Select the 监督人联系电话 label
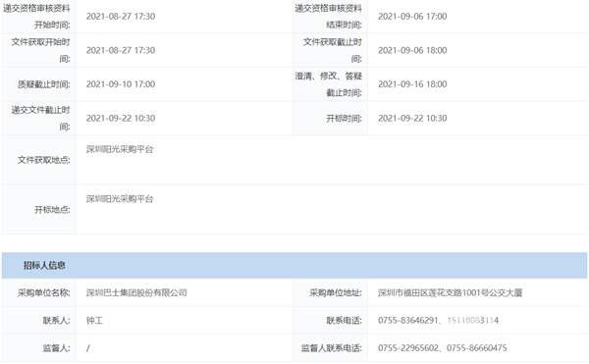 pyautogui.click(x=332, y=348)
